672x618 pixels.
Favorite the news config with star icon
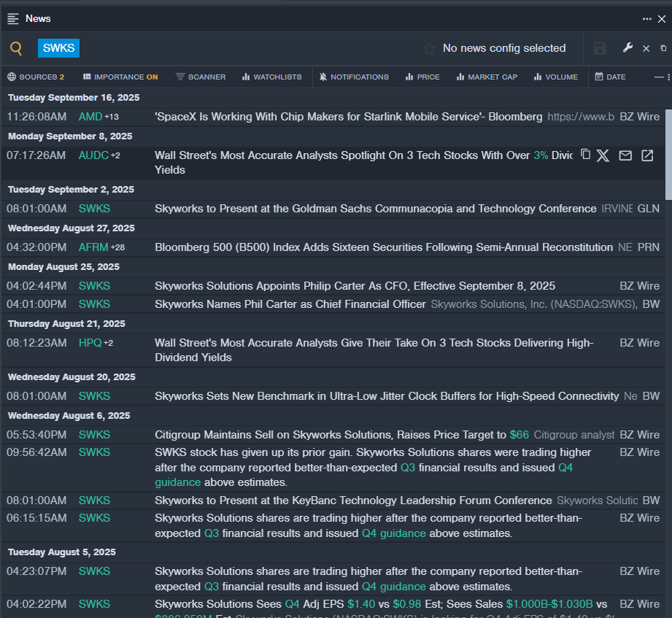pos(429,49)
